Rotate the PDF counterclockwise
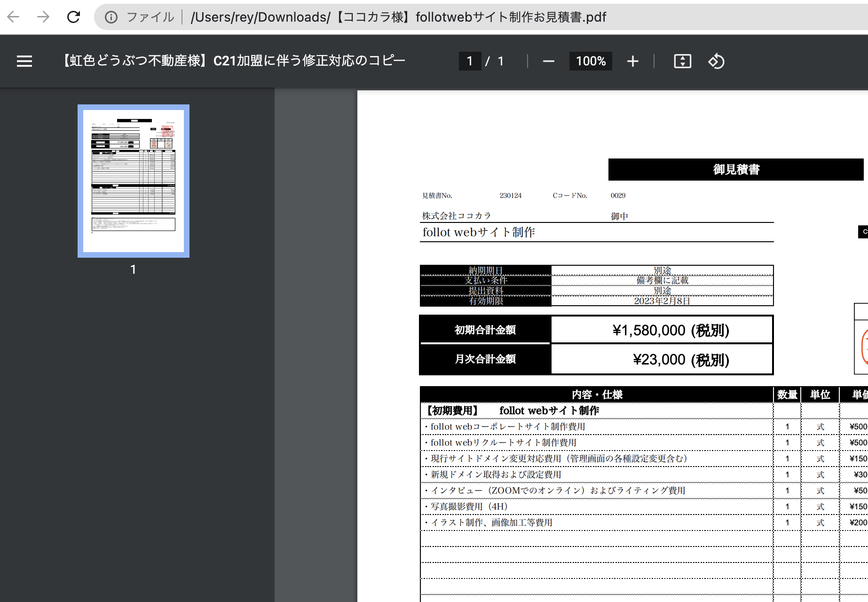The height and width of the screenshot is (602, 868). (x=716, y=61)
